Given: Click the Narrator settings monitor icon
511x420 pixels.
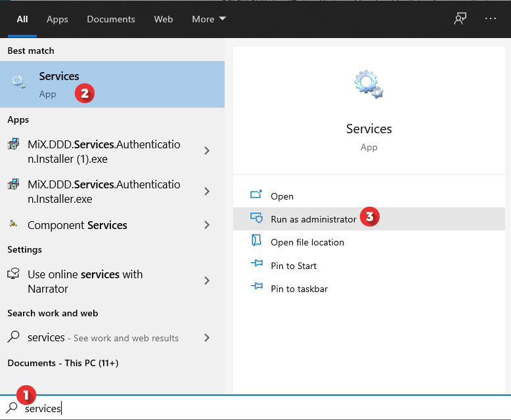Looking at the screenshot, I should coord(13,274).
